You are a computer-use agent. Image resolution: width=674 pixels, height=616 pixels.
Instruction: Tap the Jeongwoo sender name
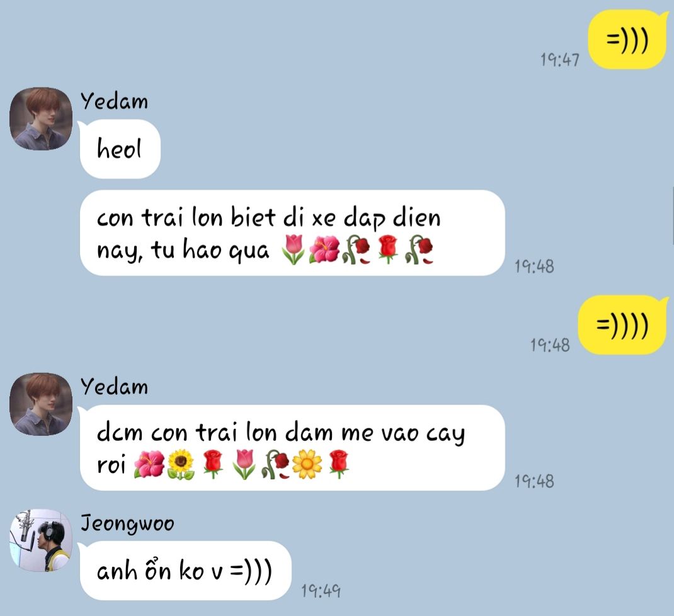(x=127, y=524)
